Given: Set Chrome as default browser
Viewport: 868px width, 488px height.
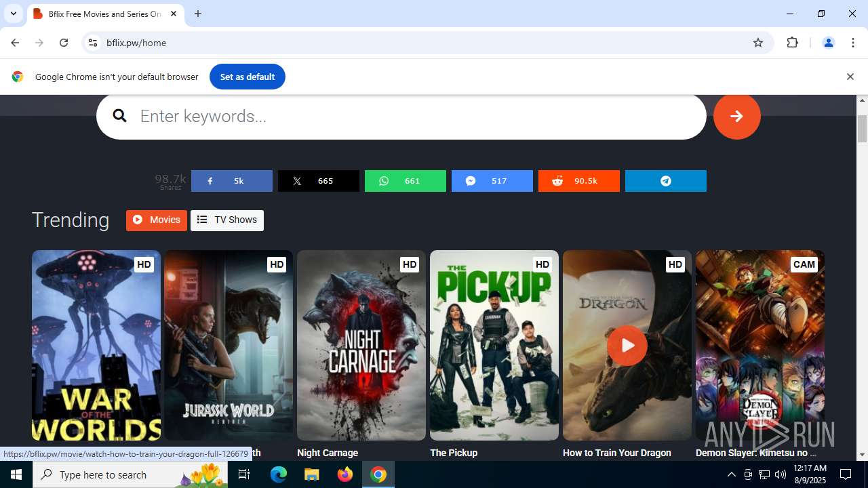Looking at the screenshot, I should [x=248, y=77].
